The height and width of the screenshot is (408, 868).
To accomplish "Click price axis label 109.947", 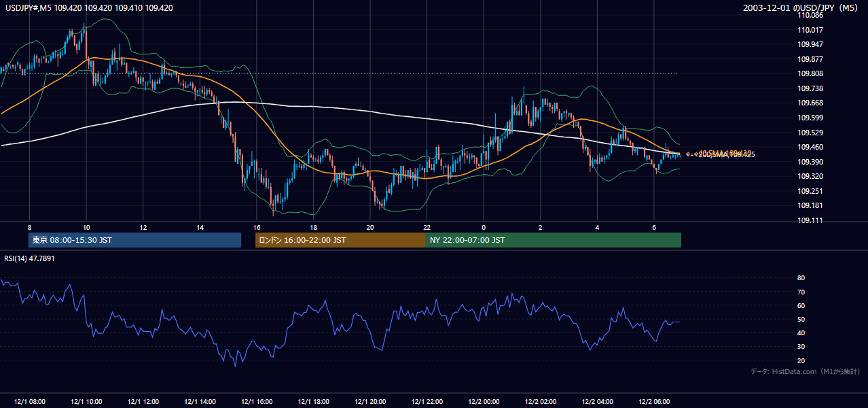I will point(810,44).
